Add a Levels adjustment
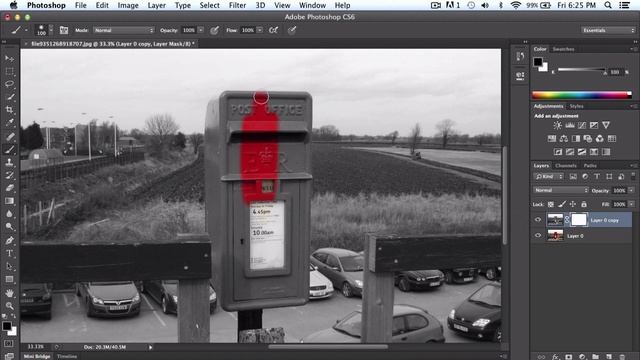The height and width of the screenshot is (360, 640). [569, 125]
